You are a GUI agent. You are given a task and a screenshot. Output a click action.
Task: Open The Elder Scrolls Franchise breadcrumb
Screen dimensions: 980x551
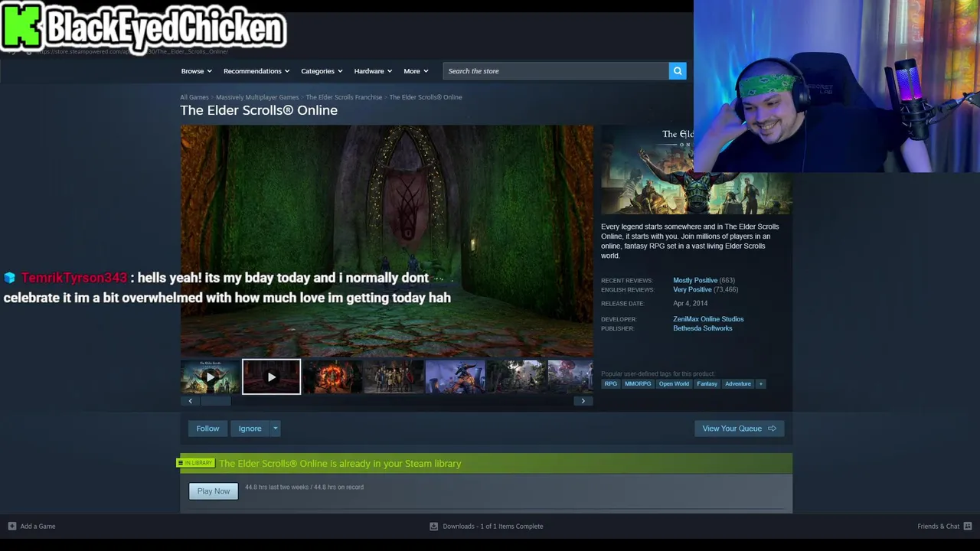pyautogui.click(x=344, y=97)
